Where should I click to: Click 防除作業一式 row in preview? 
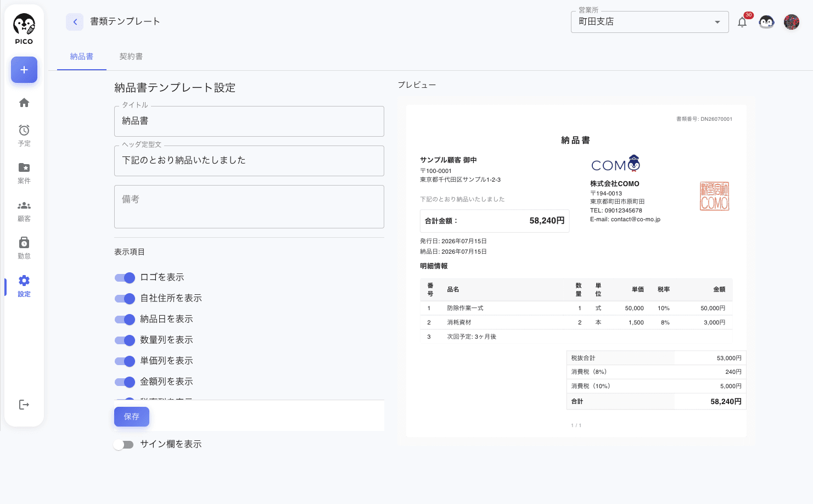tap(576, 309)
